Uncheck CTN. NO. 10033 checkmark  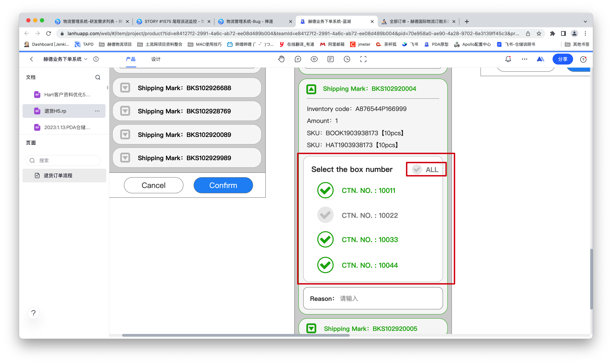[x=325, y=240]
